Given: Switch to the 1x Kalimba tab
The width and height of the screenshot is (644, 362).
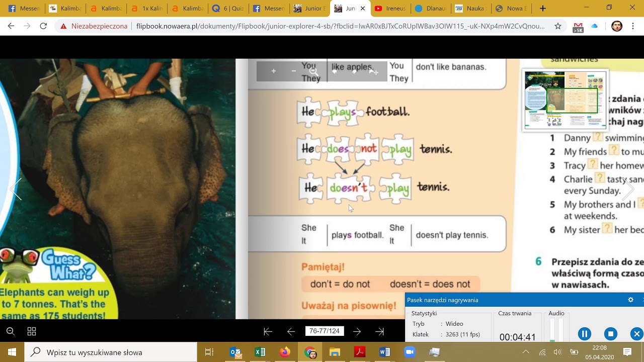Looking at the screenshot, I should pos(146,9).
